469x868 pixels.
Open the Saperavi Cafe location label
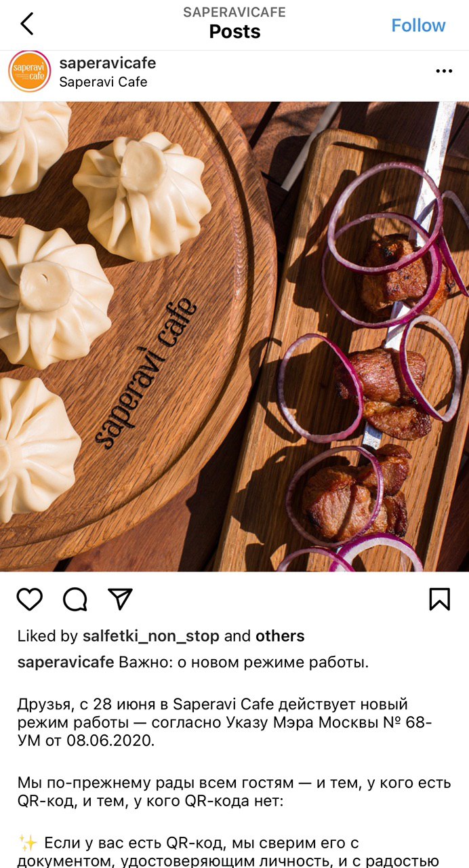(x=103, y=82)
